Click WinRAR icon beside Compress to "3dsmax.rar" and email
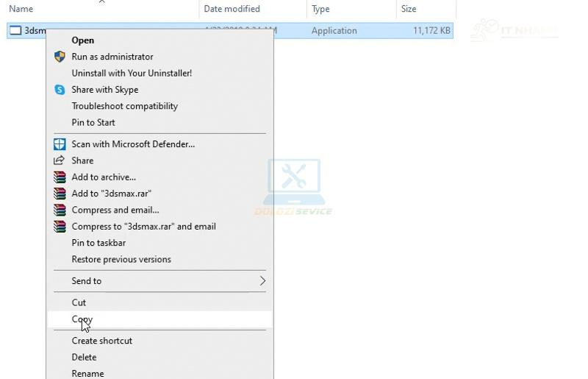Image resolution: width=588 pixels, height=379 pixels. pyautogui.click(x=60, y=227)
